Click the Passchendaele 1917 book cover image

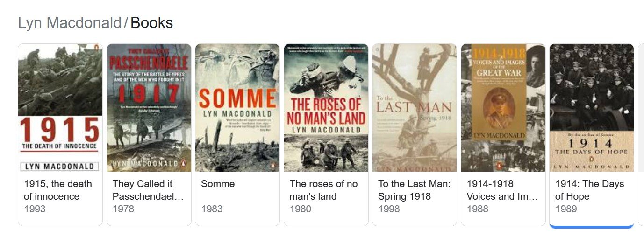(149, 108)
